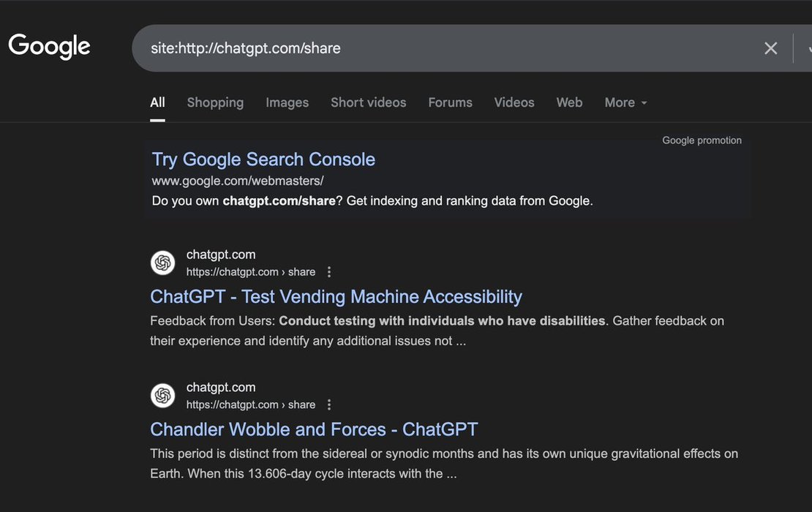Open ChatGPT - Test Vending Machine Accessibility result
This screenshot has height=512, width=812.
point(336,296)
